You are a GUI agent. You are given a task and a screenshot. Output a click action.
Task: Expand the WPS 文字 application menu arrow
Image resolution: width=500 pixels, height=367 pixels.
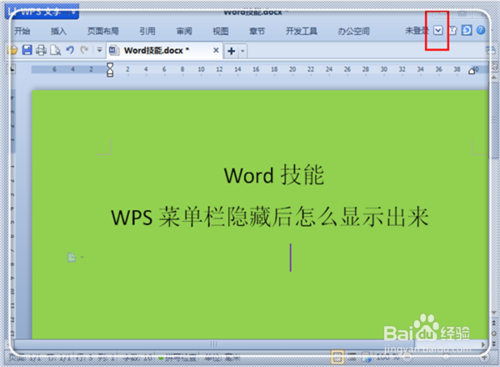click(x=73, y=12)
